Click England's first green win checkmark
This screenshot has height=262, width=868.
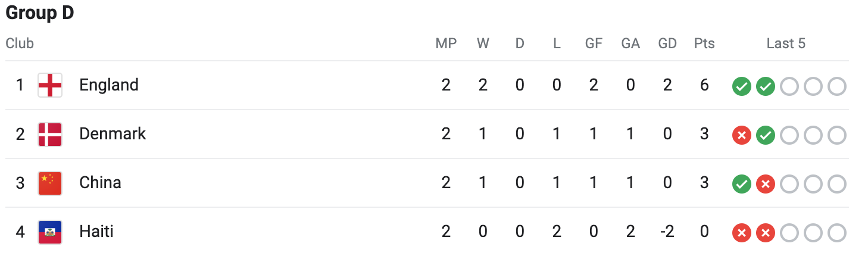[741, 86]
